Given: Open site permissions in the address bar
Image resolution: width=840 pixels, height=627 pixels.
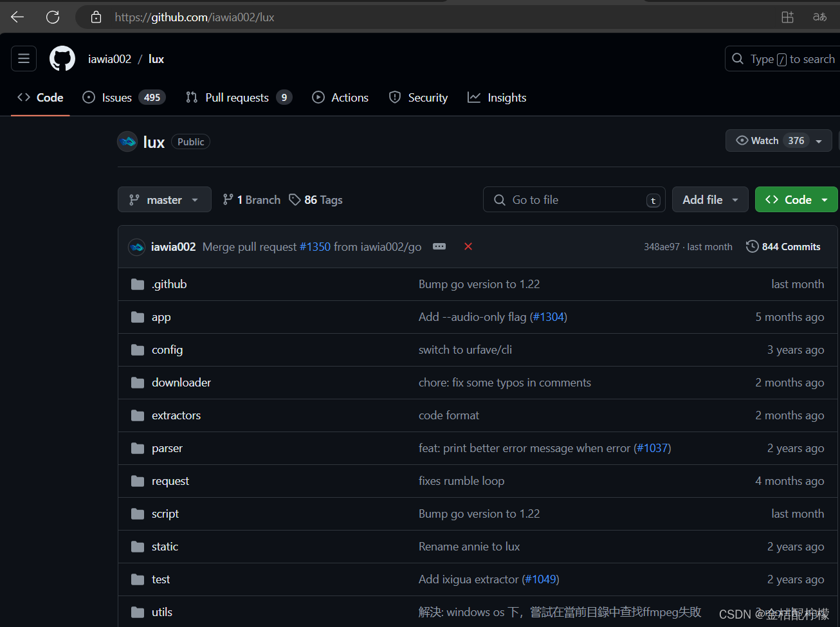Looking at the screenshot, I should tap(95, 17).
